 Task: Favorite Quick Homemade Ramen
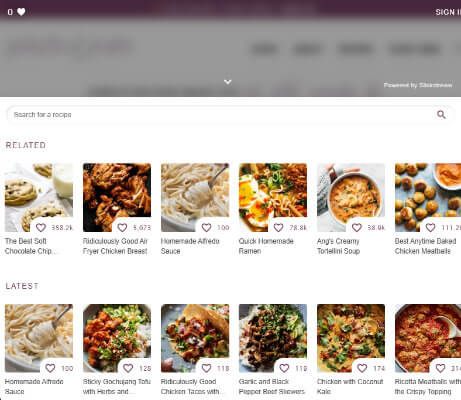coord(278,228)
